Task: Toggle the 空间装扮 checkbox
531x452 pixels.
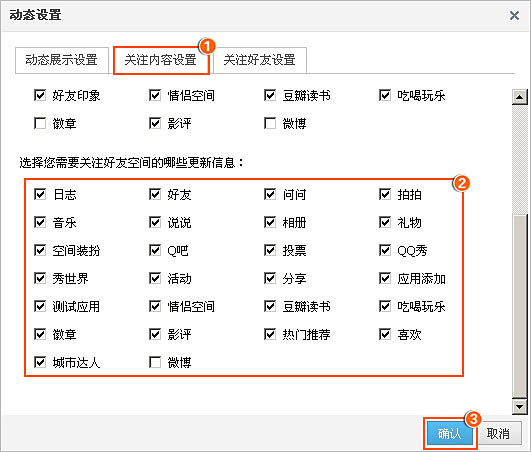Action: coord(40,251)
